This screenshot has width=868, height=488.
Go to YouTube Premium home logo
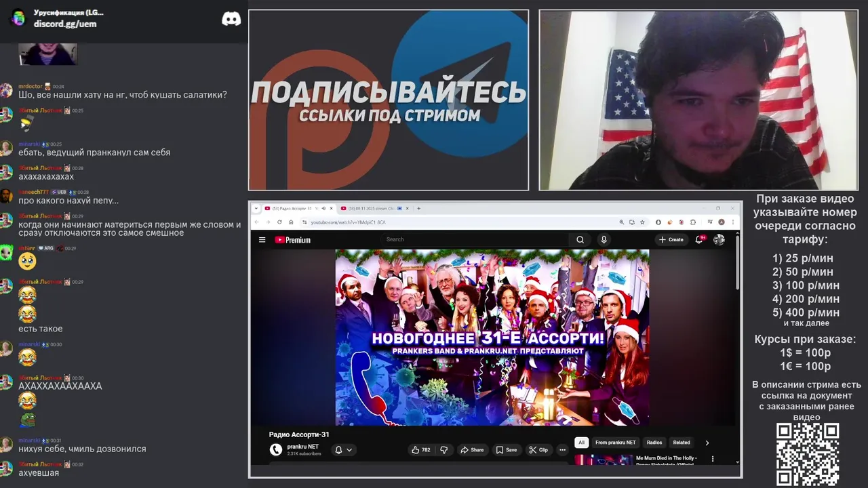pos(292,239)
